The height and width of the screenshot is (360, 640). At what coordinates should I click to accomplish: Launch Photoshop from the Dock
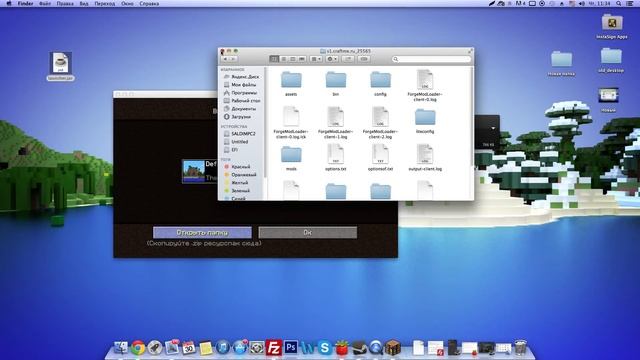(x=291, y=347)
